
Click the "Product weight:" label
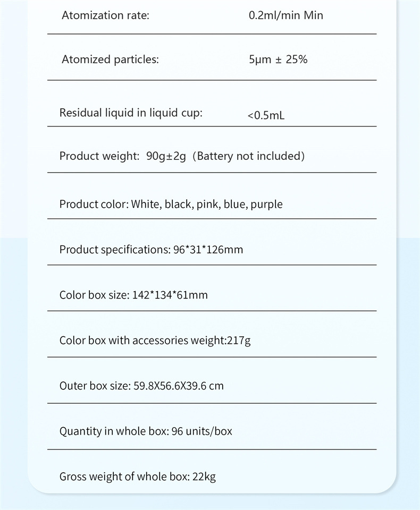click(99, 156)
